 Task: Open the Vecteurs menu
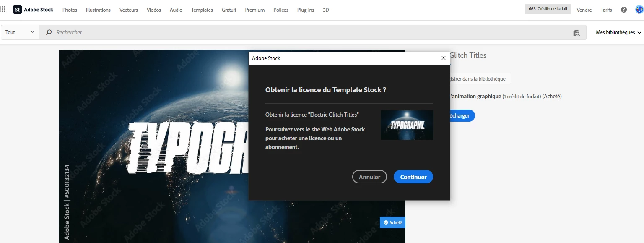(x=129, y=10)
